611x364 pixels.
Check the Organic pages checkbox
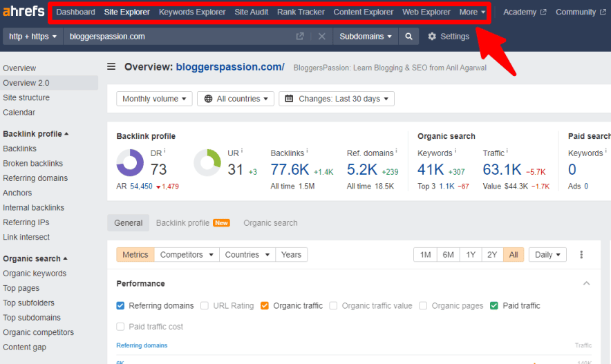click(423, 305)
